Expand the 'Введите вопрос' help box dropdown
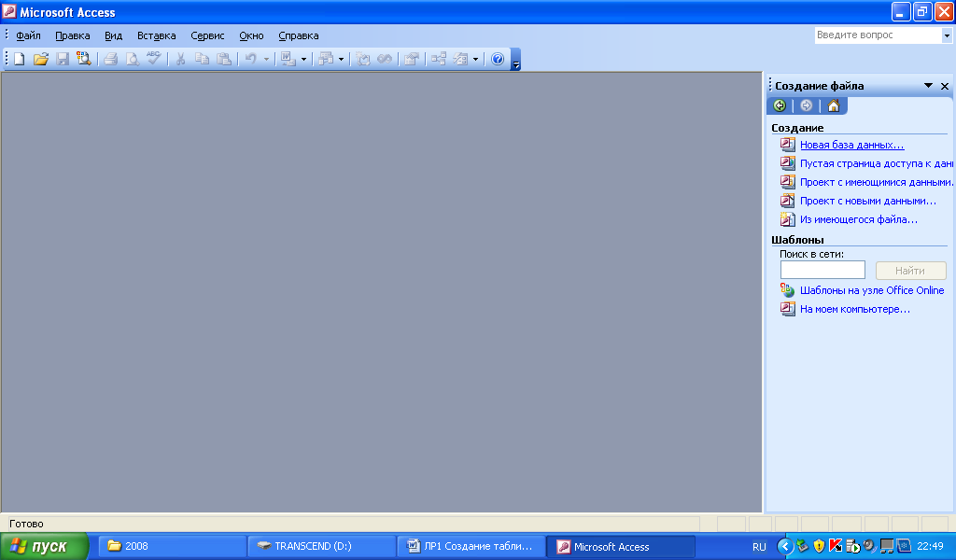 point(947,35)
